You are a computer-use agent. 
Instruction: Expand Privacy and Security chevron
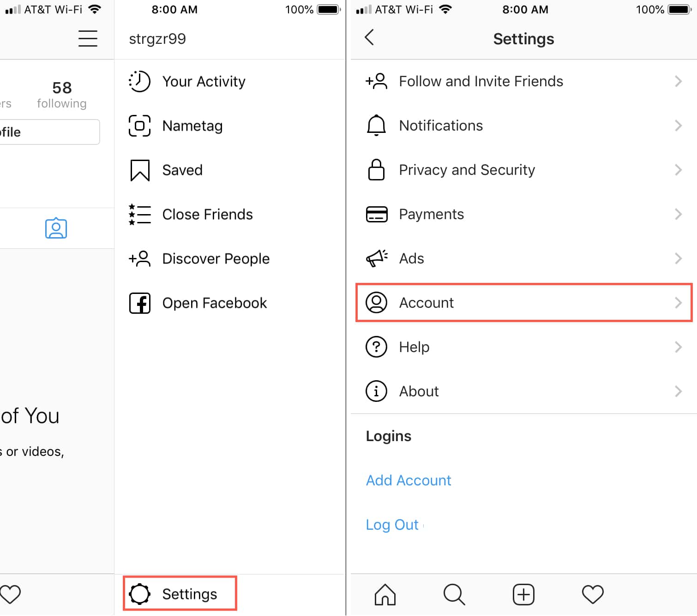(x=678, y=170)
